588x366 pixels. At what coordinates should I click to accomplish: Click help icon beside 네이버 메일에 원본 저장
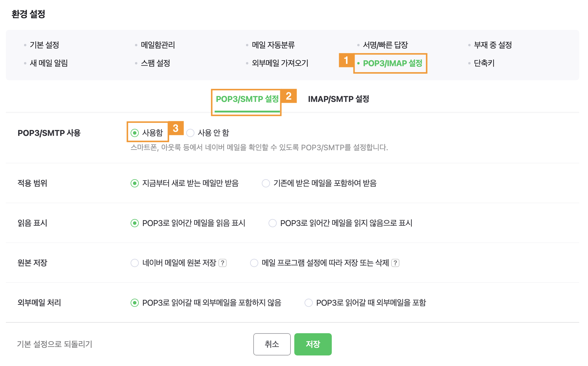pyautogui.click(x=223, y=263)
